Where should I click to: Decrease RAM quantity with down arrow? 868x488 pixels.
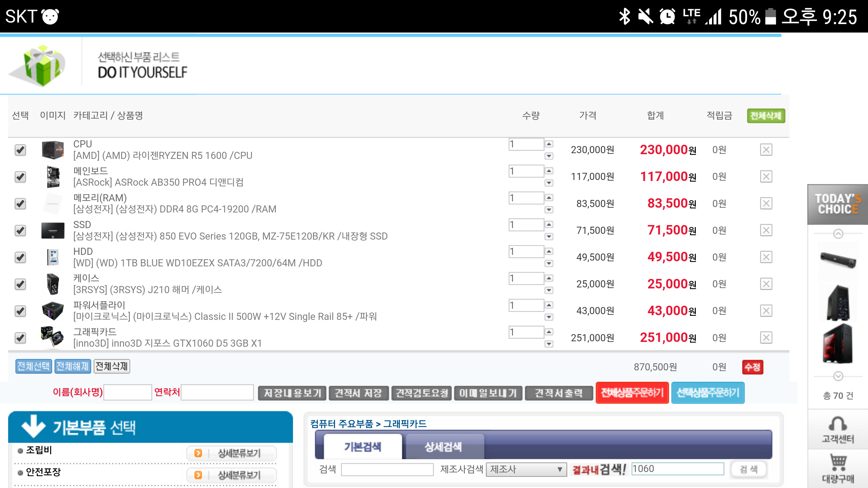[x=549, y=210]
